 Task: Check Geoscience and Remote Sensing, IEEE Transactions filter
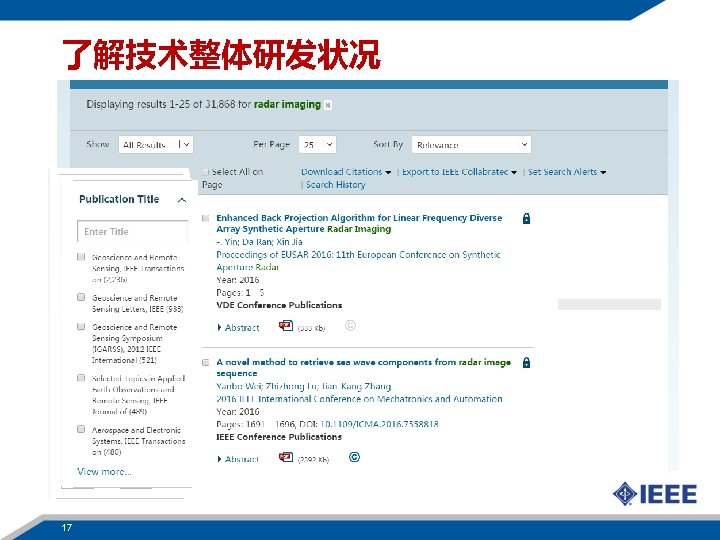[x=81, y=257]
